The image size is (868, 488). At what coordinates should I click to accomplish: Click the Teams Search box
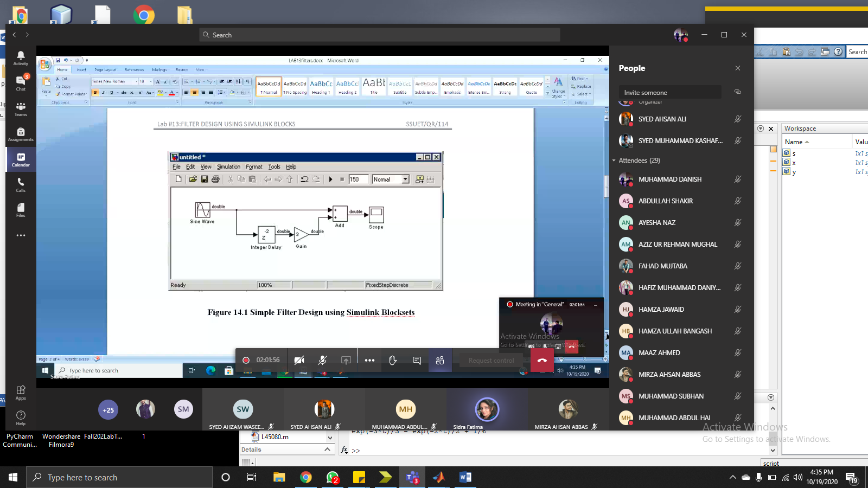(380, 35)
